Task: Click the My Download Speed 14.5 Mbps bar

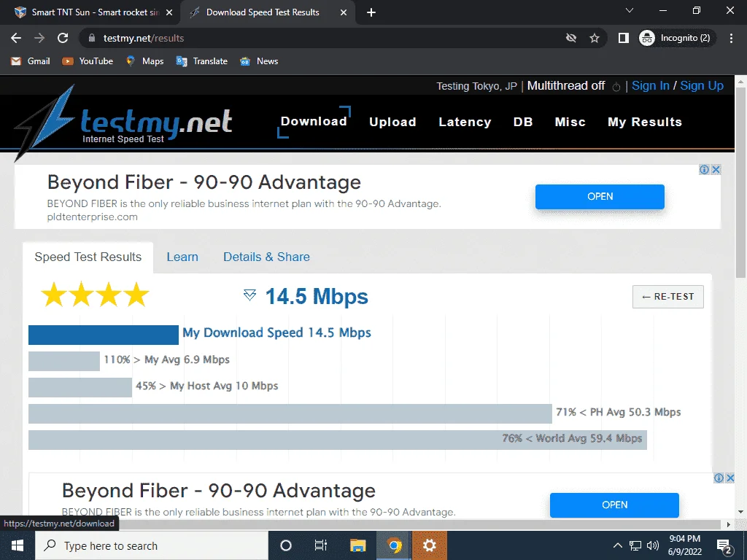Action: 104,335
